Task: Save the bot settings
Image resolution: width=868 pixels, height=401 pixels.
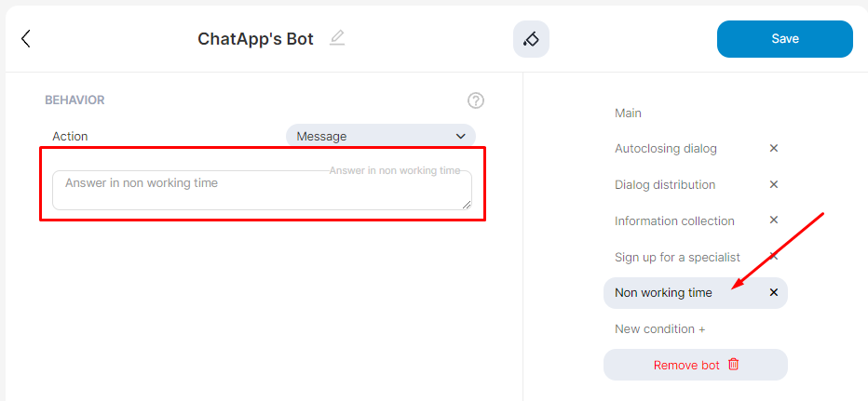Action: (x=784, y=39)
